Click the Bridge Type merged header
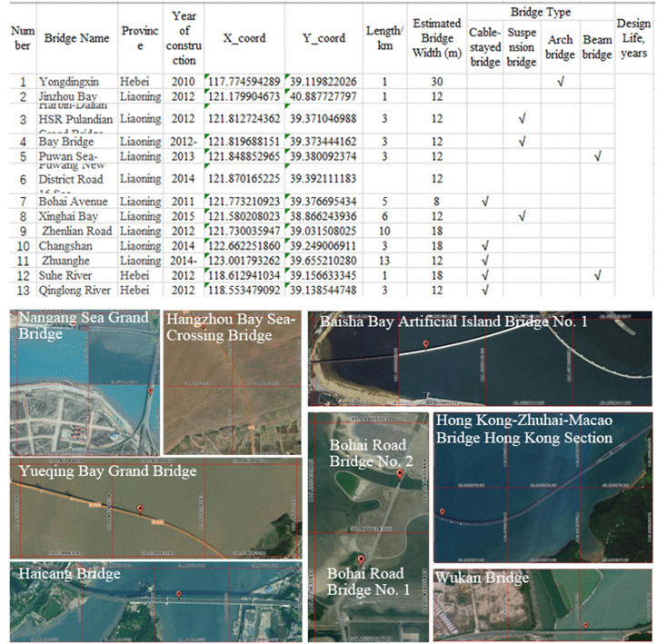The height and width of the screenshot is (644, 657). tap(541, 12)
